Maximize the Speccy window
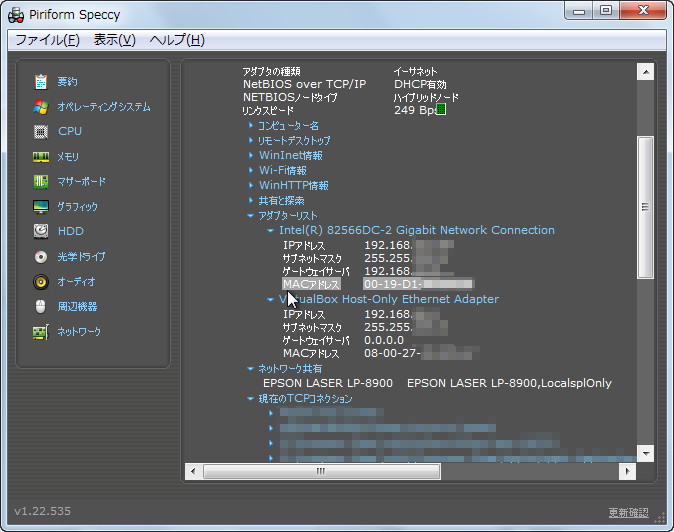This screenshot has height=532, width=674. click(606, 11)
